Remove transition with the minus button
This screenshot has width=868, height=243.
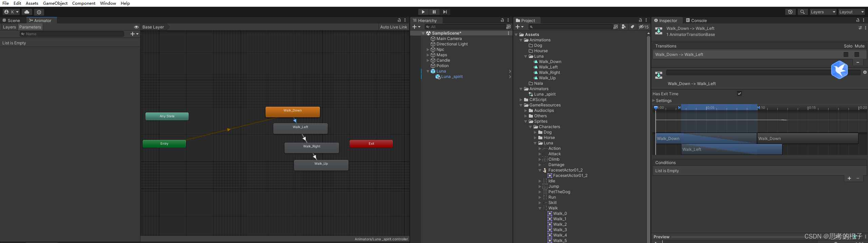858,63
